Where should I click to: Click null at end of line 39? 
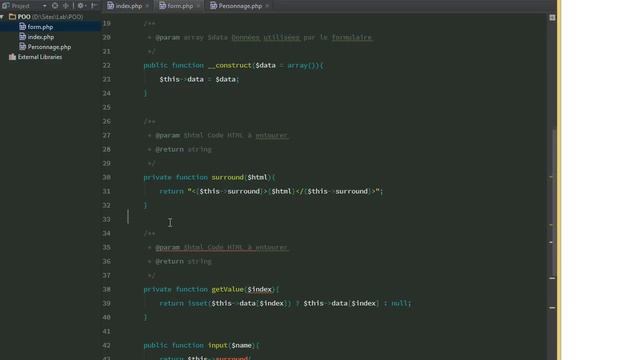[x=400, y=303]
